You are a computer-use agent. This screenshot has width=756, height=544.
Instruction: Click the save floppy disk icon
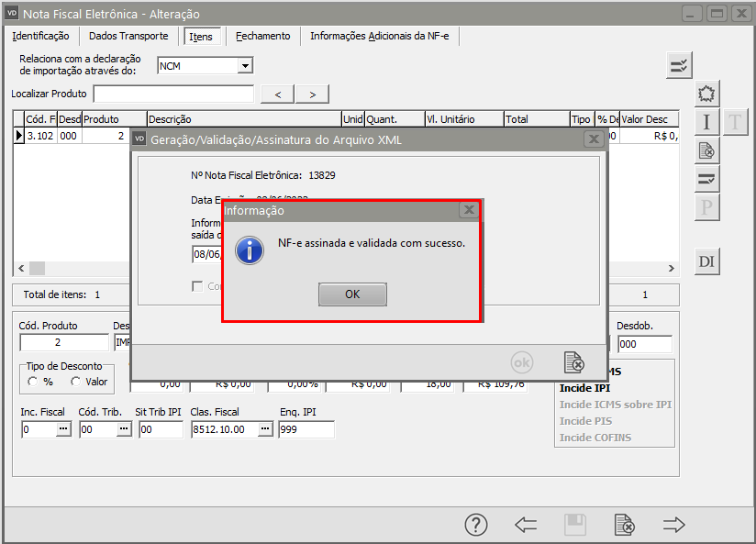coord(575,525)
